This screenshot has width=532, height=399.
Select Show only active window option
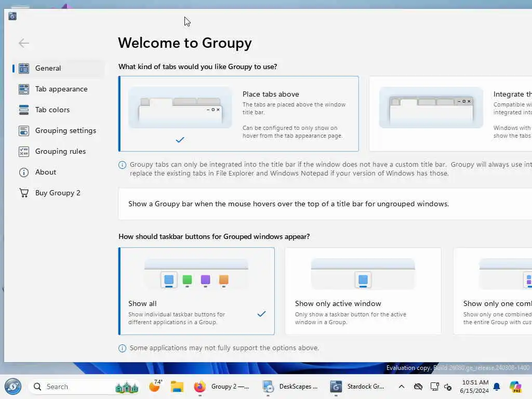(x=363, y=291)
